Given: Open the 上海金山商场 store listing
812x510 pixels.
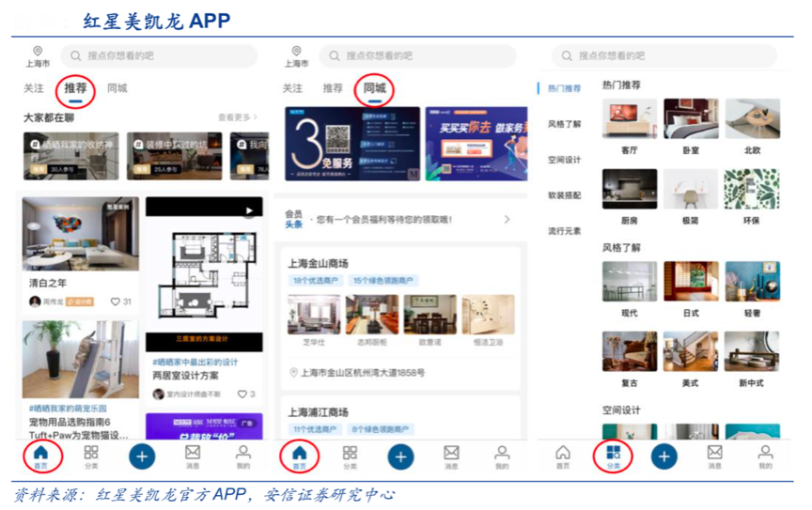Looking at the screenshot, I should pyautogui.click(x=318, y=263).
